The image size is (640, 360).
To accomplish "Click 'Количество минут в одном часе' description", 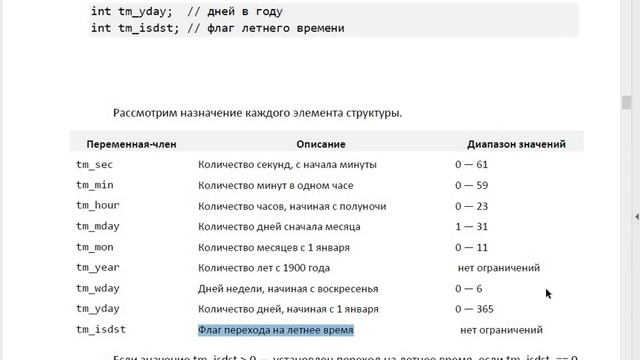I will [276, 185].
